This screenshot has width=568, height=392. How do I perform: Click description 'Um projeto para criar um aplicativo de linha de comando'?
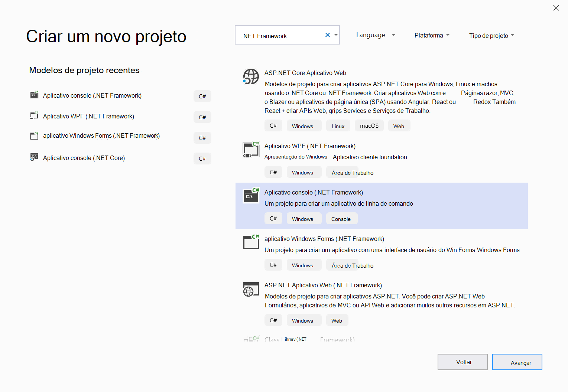coord(339,203)
